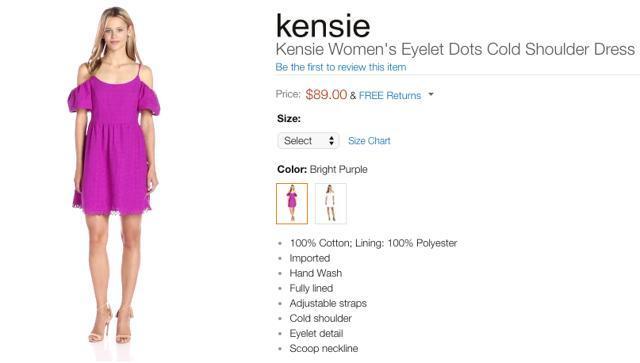The width and height of the screenshot is (640, 363).
Task: Select the Bright Purple dress swatch
Action: pos(292,203)
